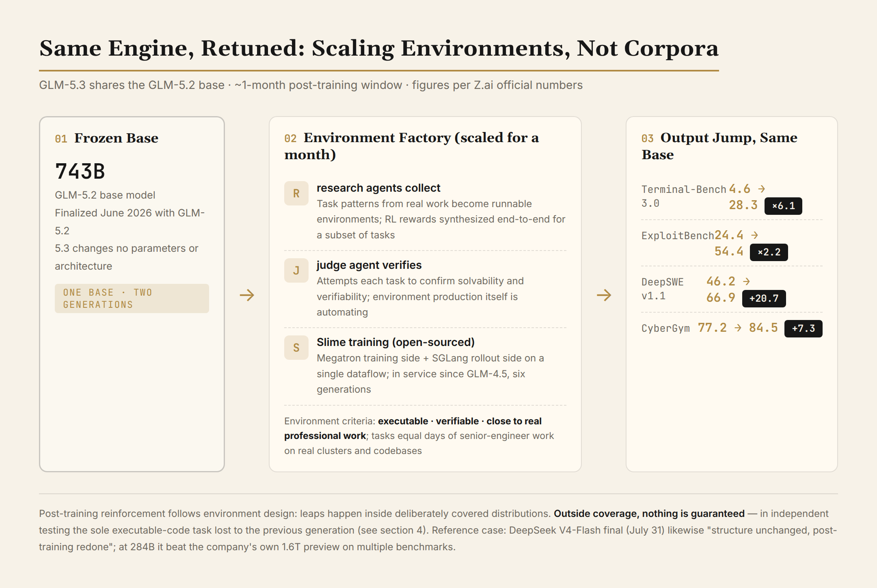The image size is (877, 588).
Task: Click the bold 'Outside coverage, nothing is guaranteed' phrase
Action: tap(649, 513)
